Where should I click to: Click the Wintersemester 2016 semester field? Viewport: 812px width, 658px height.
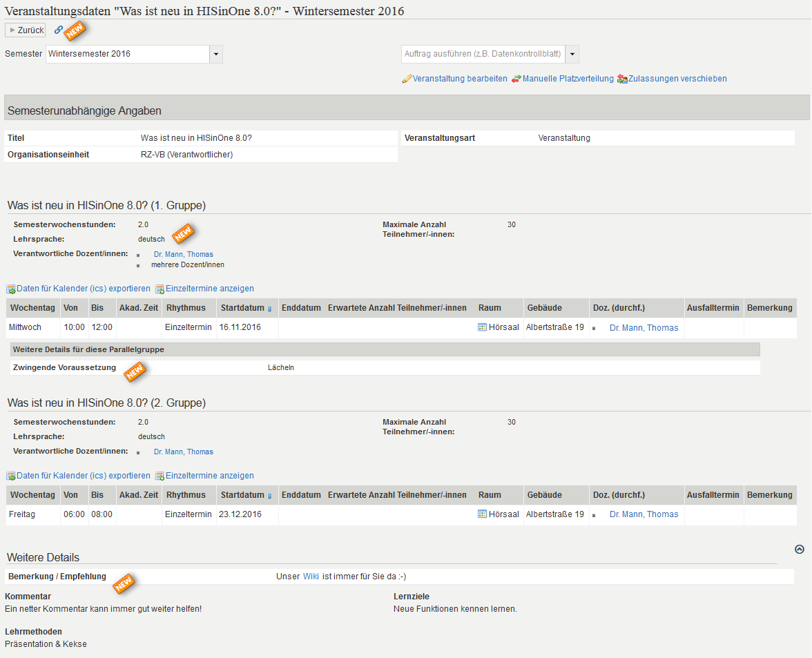(x=128, y=54)
